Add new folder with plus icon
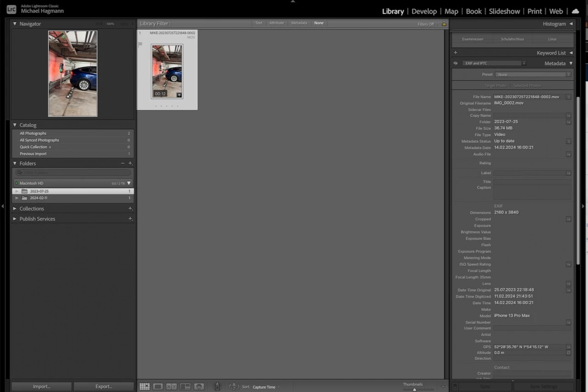 pos(130,163)
